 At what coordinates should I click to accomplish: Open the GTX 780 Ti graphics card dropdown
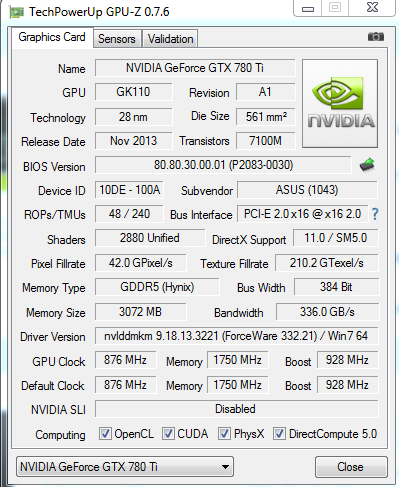click(125, 467)
